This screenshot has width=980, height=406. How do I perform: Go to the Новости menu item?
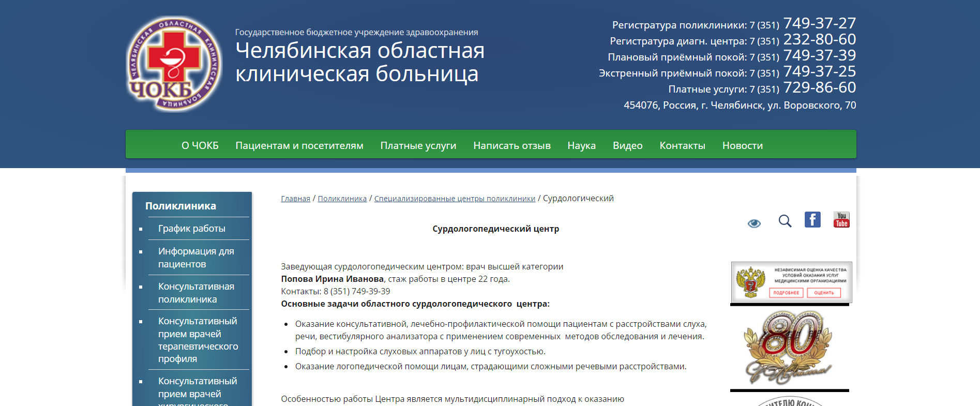[743, 145]
